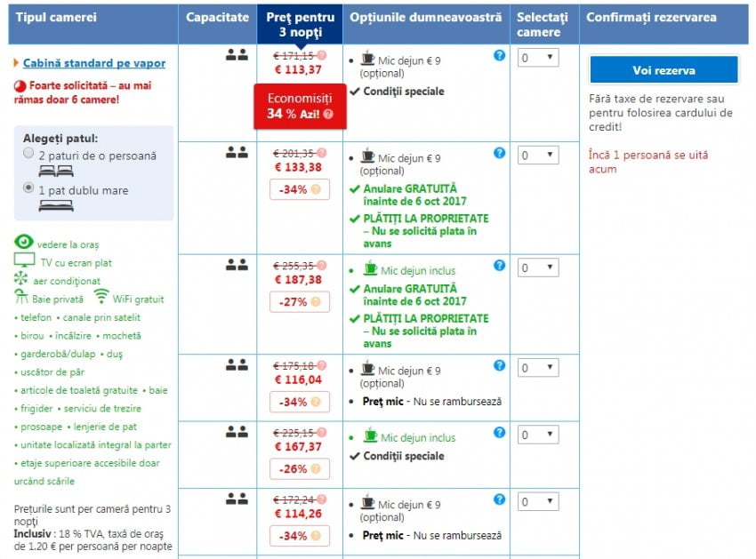Click the question icon in the red Economisiți 34% badge
This screenshot has height=559, width=756.
(328, 115)
